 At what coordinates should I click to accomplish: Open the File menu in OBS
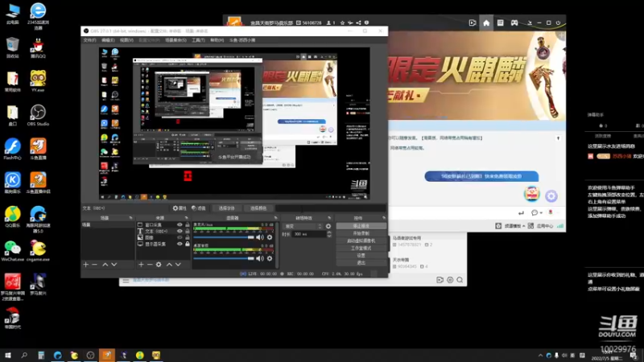[x=89, y=40]
